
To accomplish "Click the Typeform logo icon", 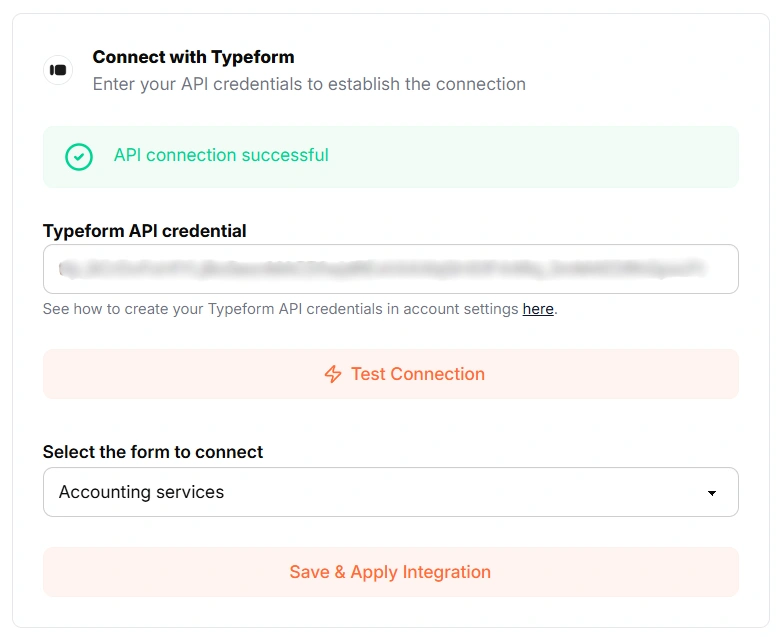I will click(58, 70).
